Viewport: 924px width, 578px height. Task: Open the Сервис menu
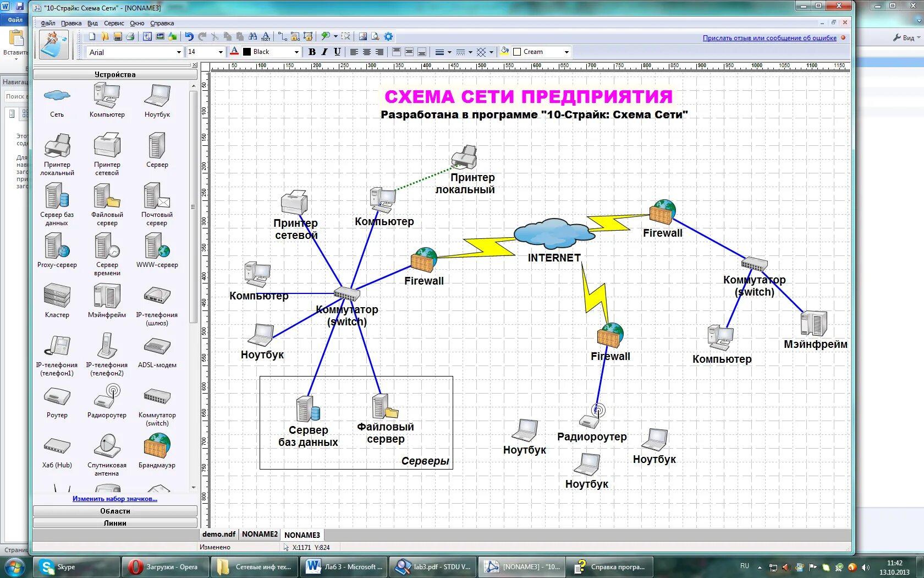(114, 23)
